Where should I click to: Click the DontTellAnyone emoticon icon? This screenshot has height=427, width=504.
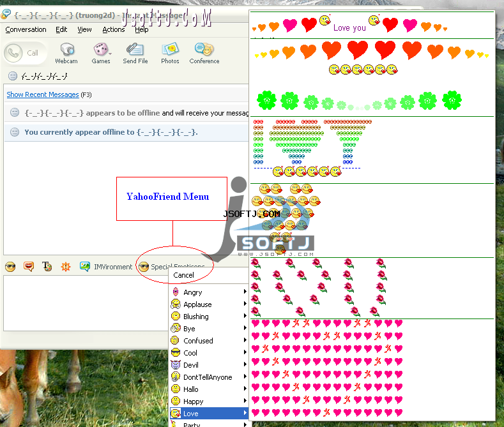[x=176, y=377]
